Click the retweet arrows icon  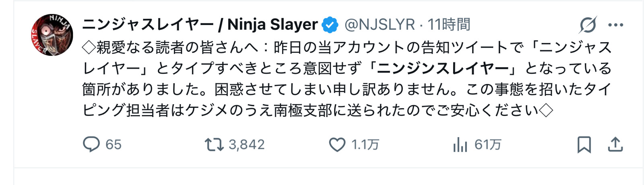pos(214,144)
